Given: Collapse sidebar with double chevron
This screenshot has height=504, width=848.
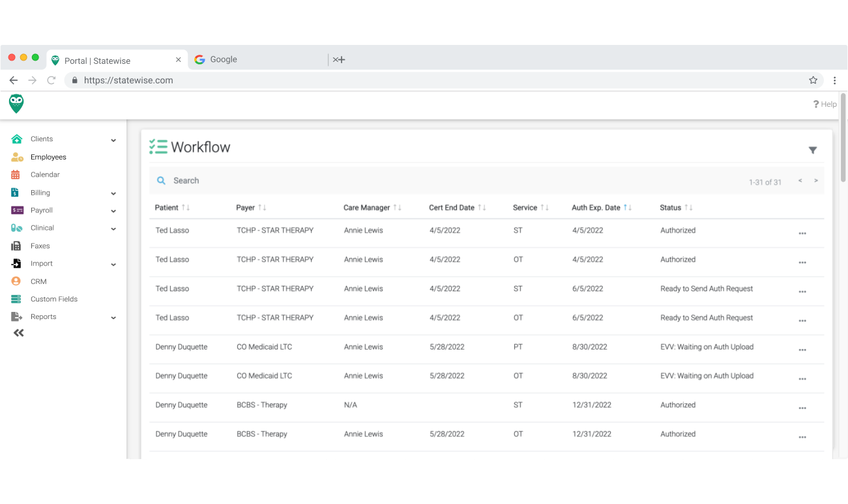Looking at the screenshot, I should pos(19,333).
